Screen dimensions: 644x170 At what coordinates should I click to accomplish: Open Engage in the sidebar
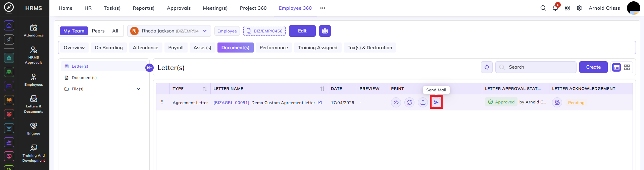34,129
